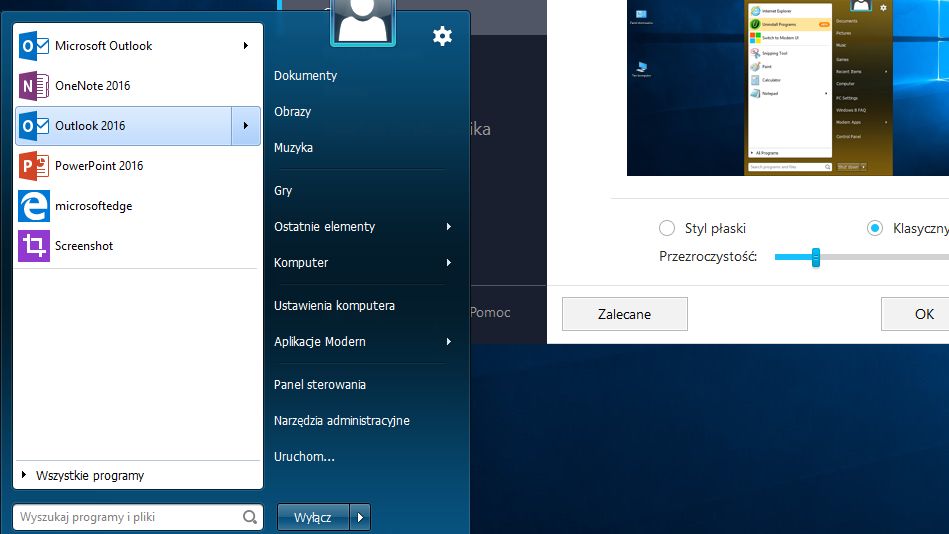Click the Wyłącz shutdown button
949x534 pixels.
coord(313,518)
